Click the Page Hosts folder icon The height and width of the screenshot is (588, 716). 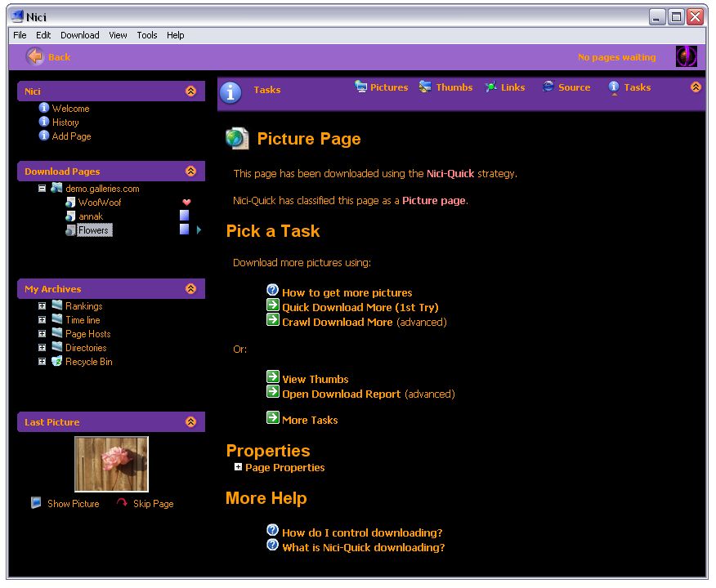coord(57,332)
